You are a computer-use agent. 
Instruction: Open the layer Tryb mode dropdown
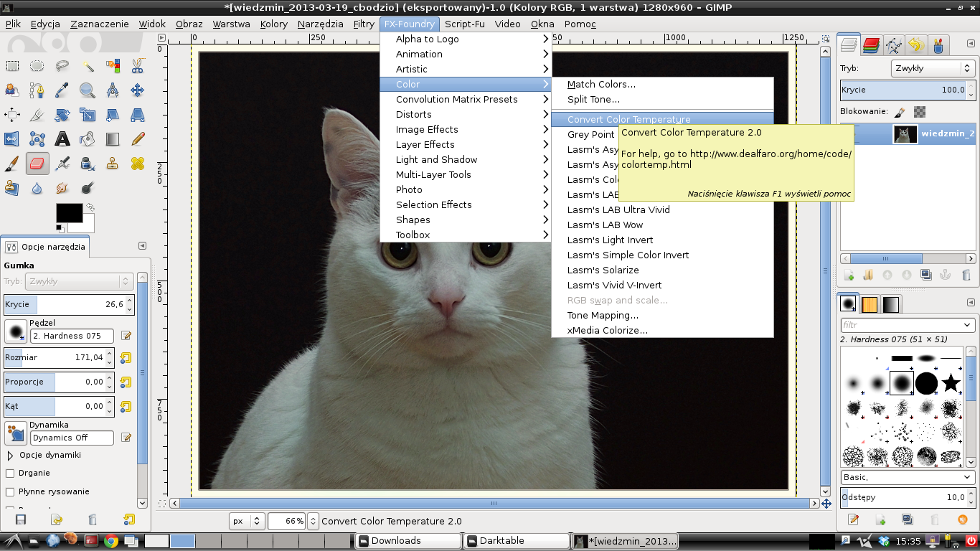(932, 69)
